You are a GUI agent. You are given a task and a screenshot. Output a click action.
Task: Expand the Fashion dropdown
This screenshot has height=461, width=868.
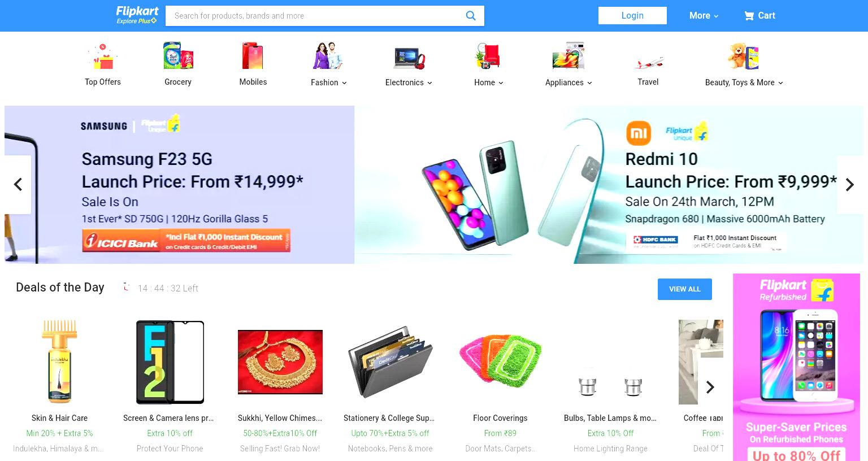click(329, 82)
